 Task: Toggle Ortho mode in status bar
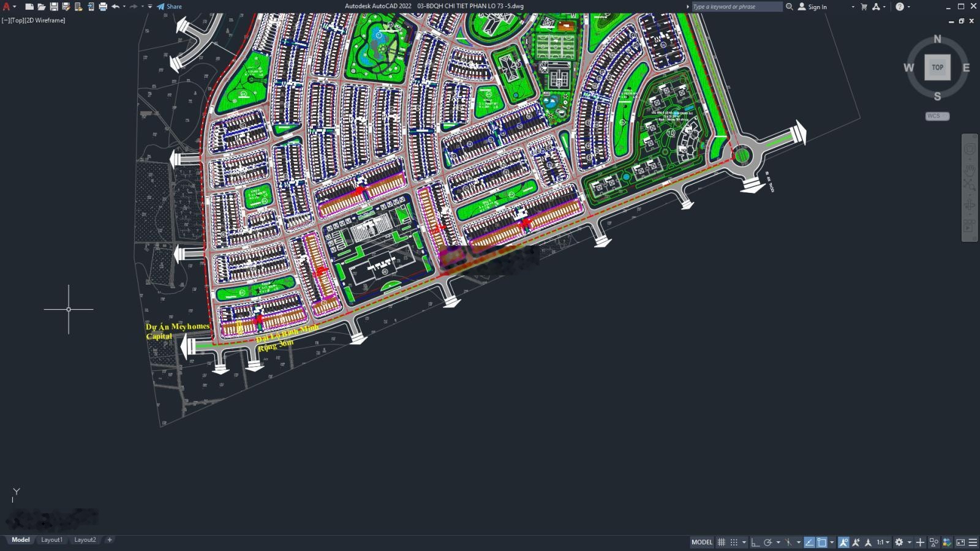(x=755, y=542)
